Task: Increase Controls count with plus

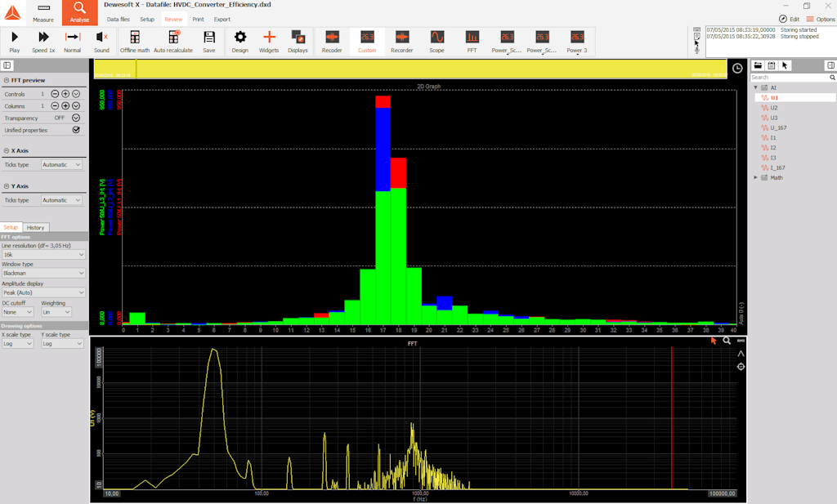Action: coord(65,94)
